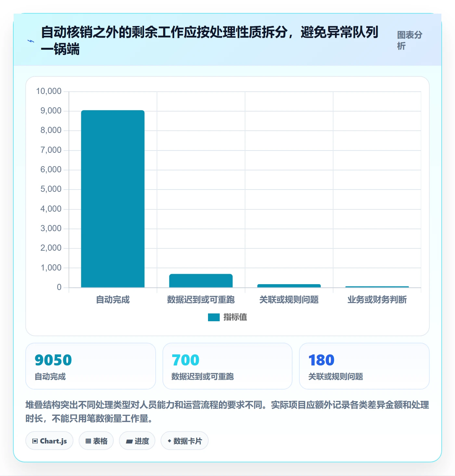Viewport: 455px width, 476px height.
Task: Click the 数据迟到或可重跑 bar in the chart
Action: (x=201, y=281)
